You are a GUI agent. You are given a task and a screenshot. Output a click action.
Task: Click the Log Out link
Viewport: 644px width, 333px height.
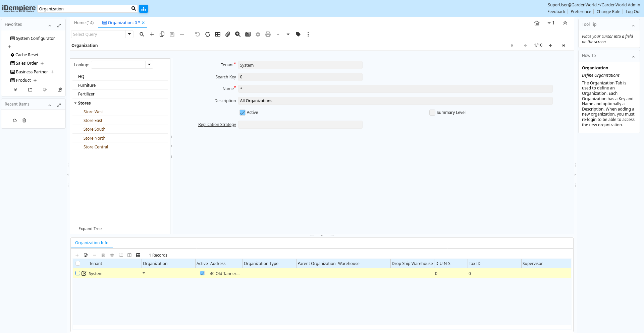click(633, 12)
